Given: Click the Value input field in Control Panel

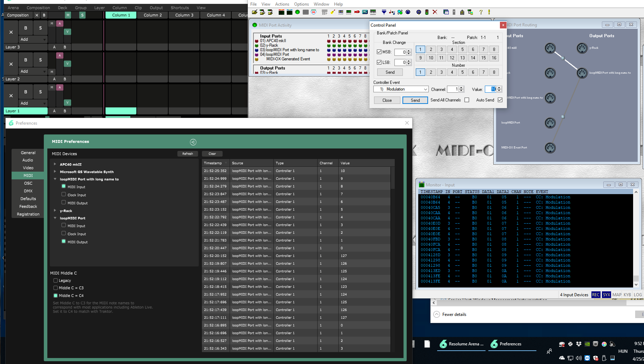Looking at the screenshot, I should pyautogui.click(x=491, y=89).
